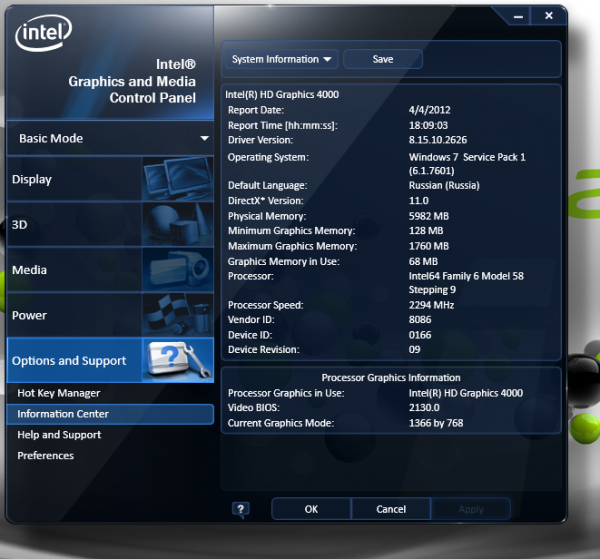
Task: Open Help and Support page
Action: 59,435
